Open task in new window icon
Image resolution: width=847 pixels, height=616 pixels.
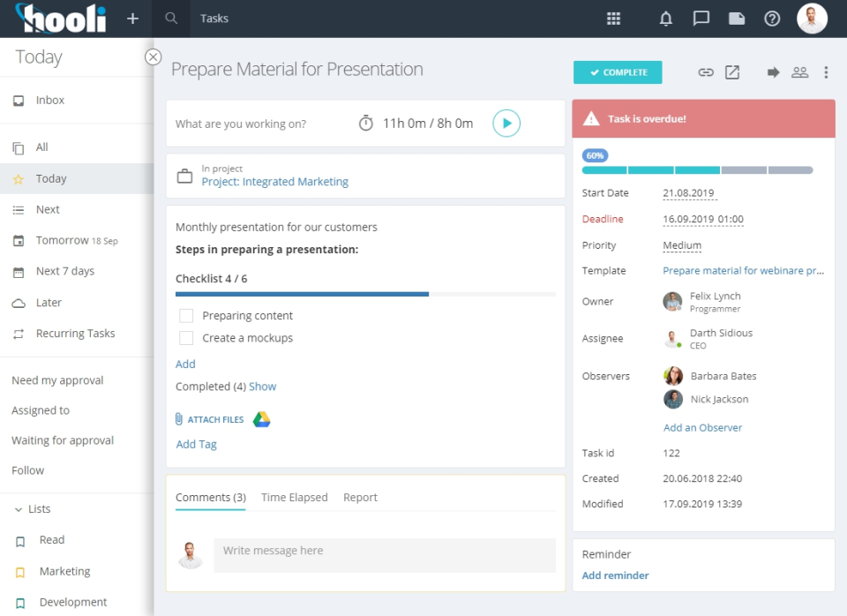pyautogui.click(x=732, y=72)
